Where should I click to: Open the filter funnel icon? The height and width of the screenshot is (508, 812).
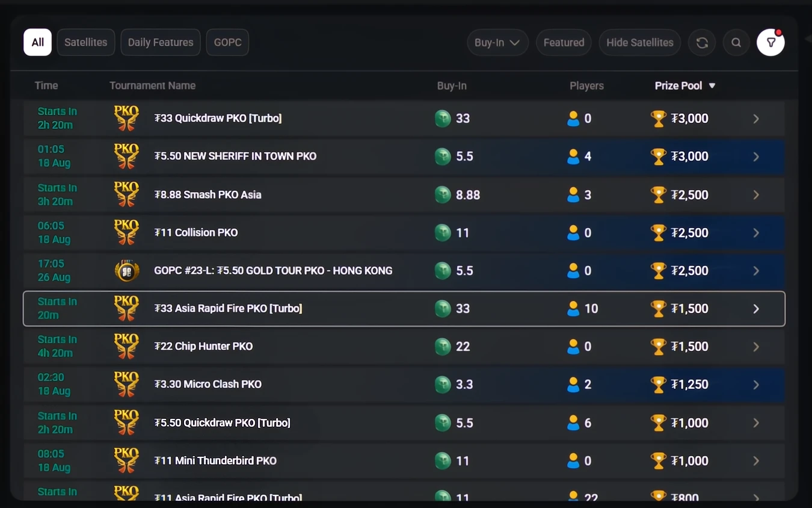(771, 43)
